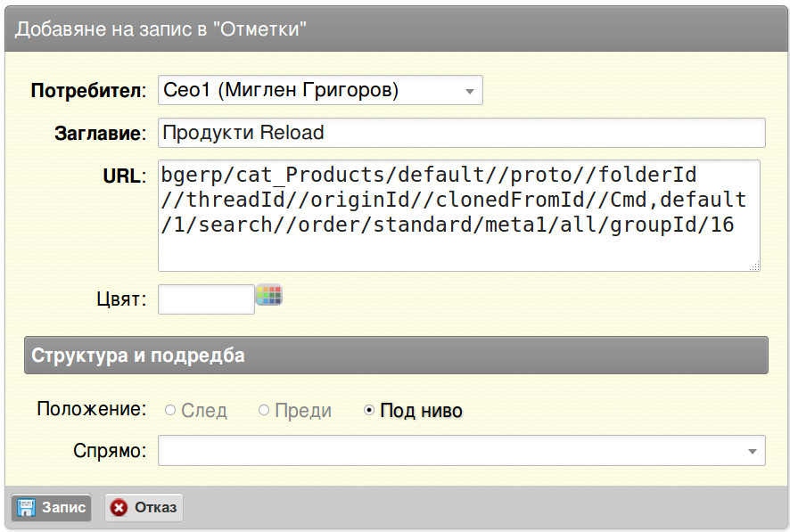Grab the URL textarea resize handle
This screenshot has height=532, width=790.
(x=754, y=266)
